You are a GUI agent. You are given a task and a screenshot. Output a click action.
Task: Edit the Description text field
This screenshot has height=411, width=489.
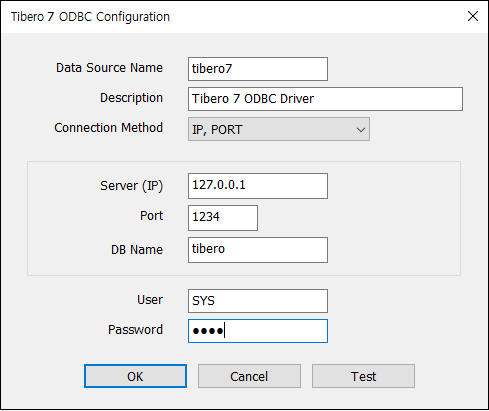(325, 99)
